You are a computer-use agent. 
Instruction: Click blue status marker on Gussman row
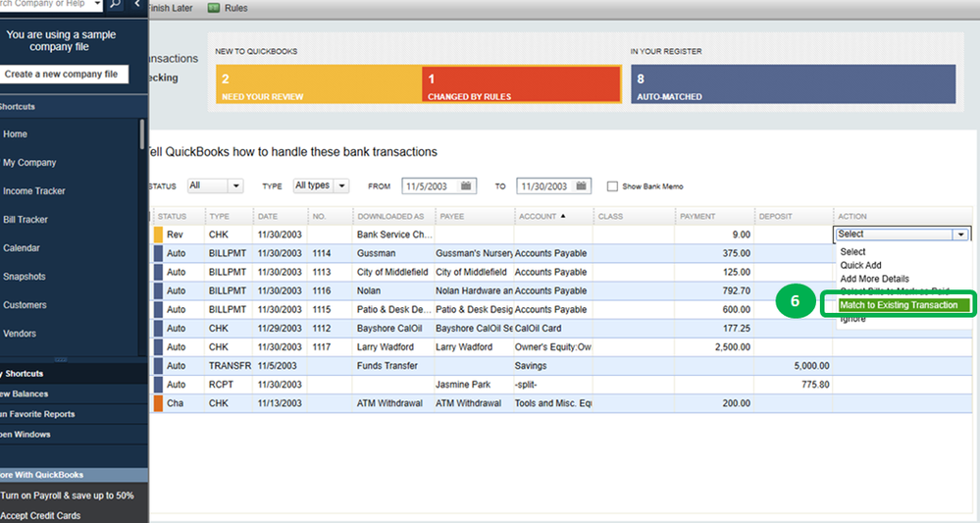tap(158, 253)
